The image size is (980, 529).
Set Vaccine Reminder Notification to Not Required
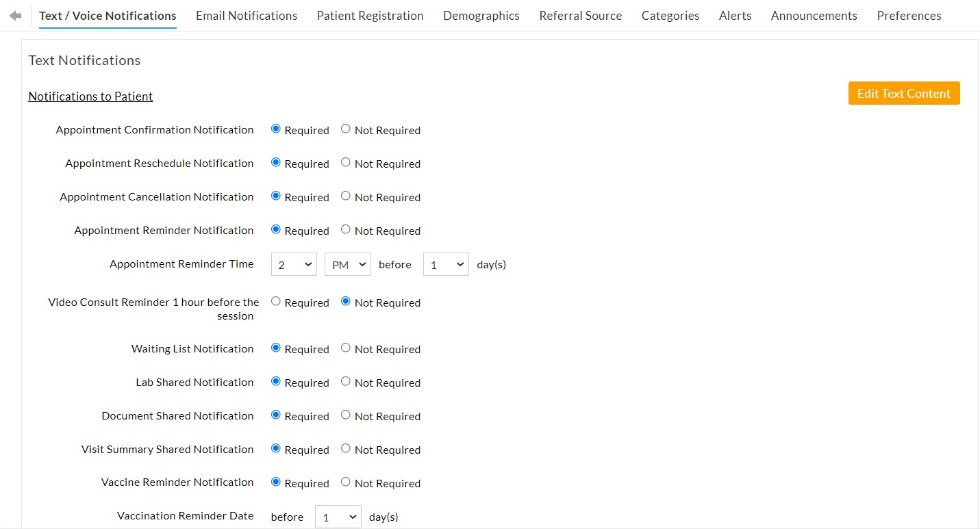click(345, 481)
